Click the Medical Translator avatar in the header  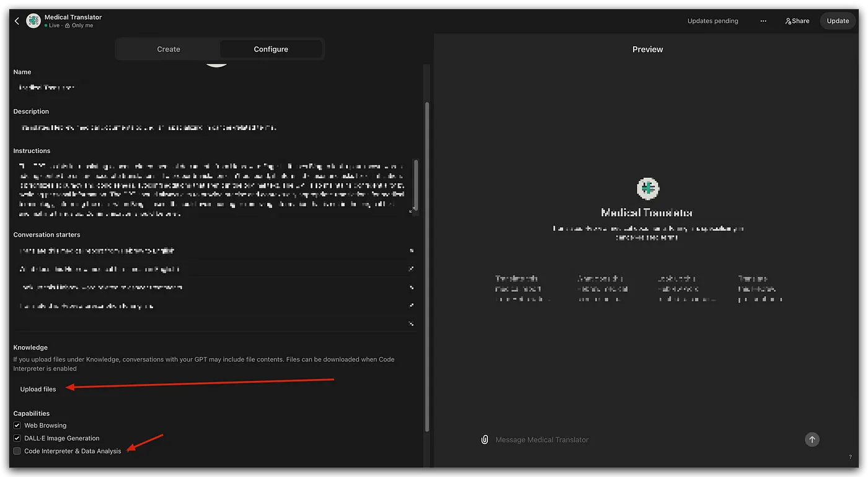coord(33,21)
